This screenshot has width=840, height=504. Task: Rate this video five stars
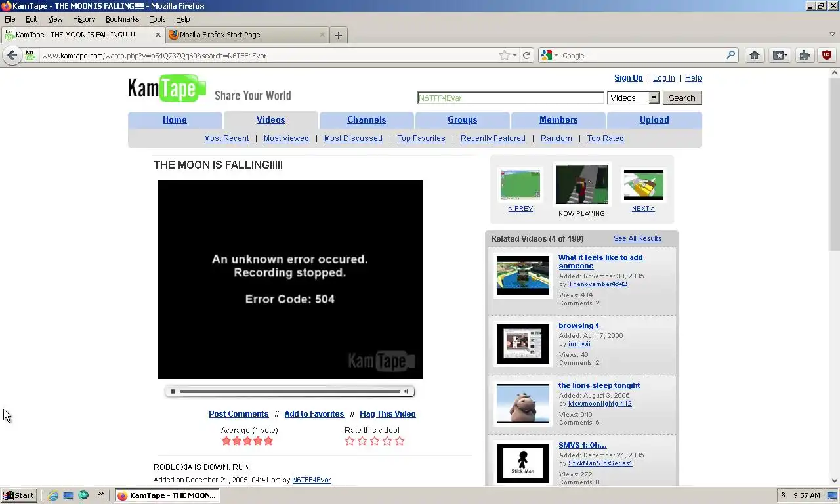[400, 441]
